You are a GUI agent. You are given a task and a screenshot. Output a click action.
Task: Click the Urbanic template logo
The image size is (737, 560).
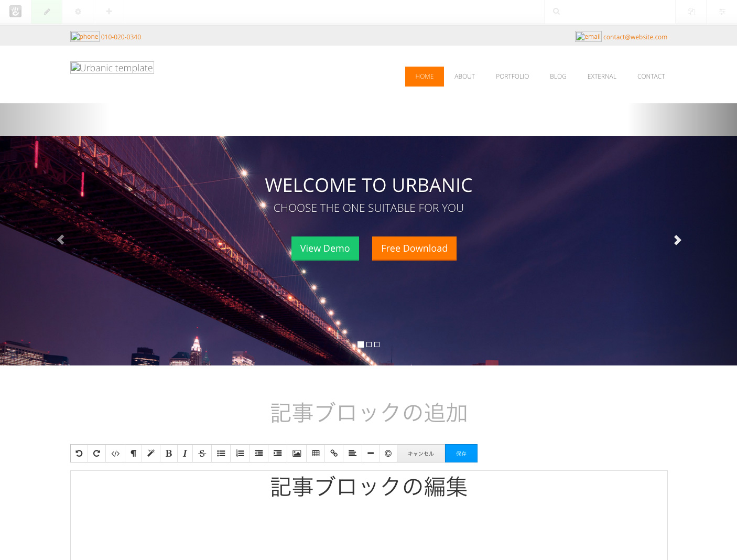click(x=112, y=68)
